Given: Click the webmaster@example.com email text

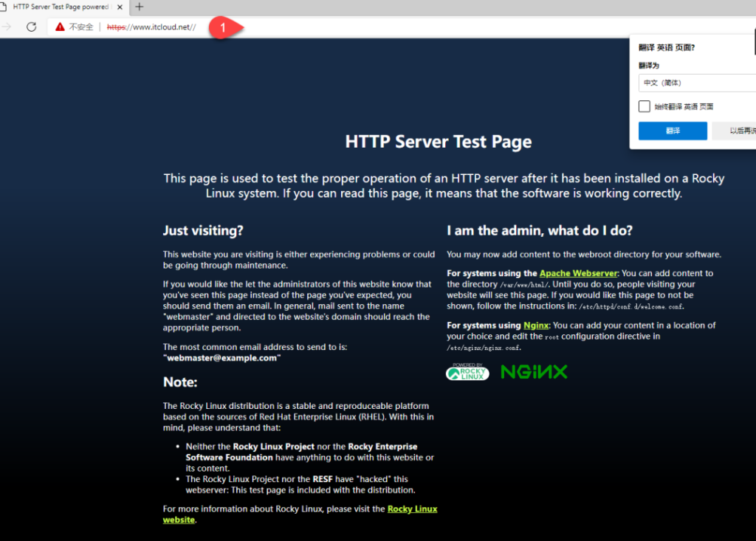Looking at the screenshot, I should point(221,358).
